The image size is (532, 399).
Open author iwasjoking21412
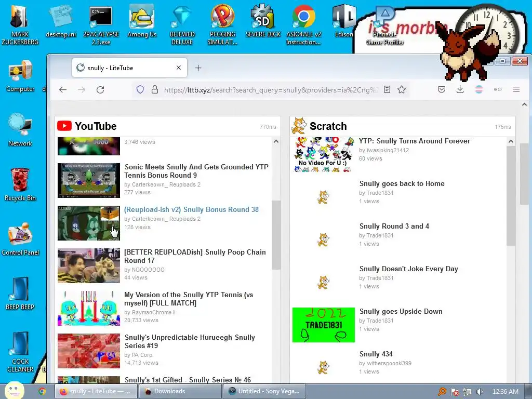(x=388, y=150)
